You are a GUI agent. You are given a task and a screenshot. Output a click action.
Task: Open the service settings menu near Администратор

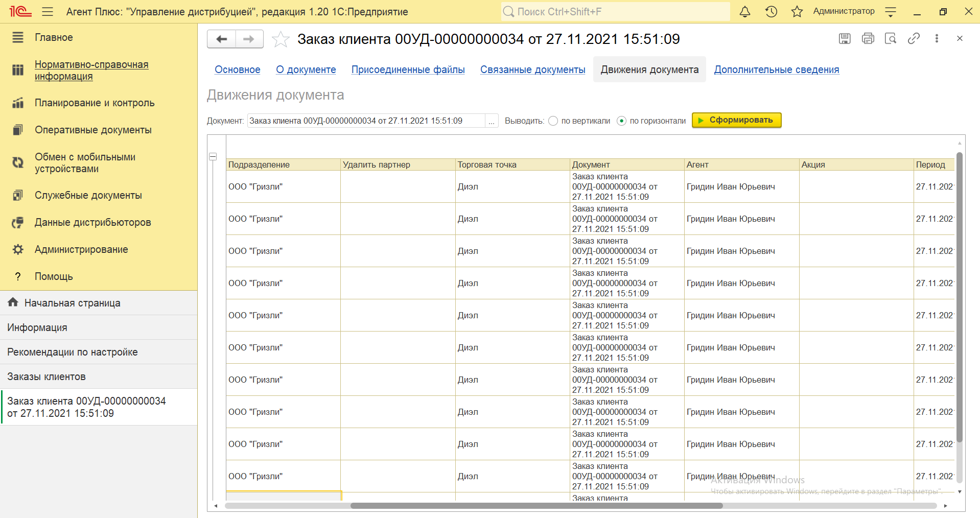coord(891,12)
